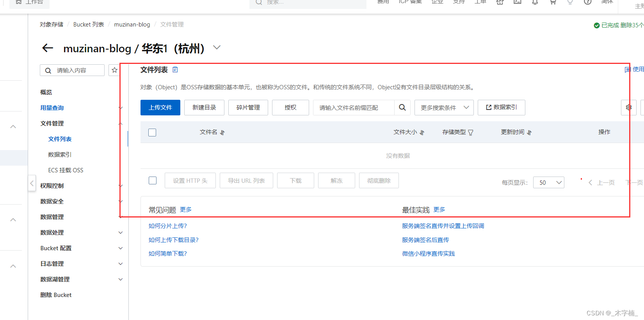This screenshot has width=644, height=320.
Task: Click the 文件管理 sidebar section label
Action: [52, 124]
